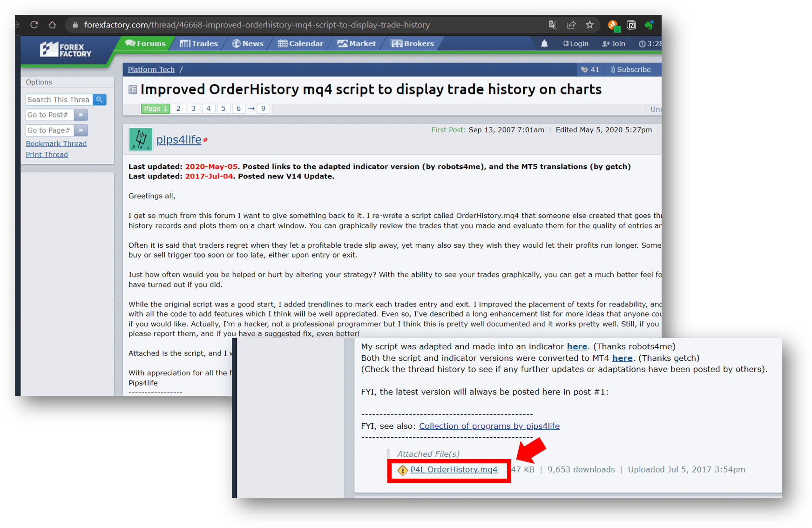Click the Go to Post# arrow button
Viewport: 812px width, 528px height.
click(81, 115)
